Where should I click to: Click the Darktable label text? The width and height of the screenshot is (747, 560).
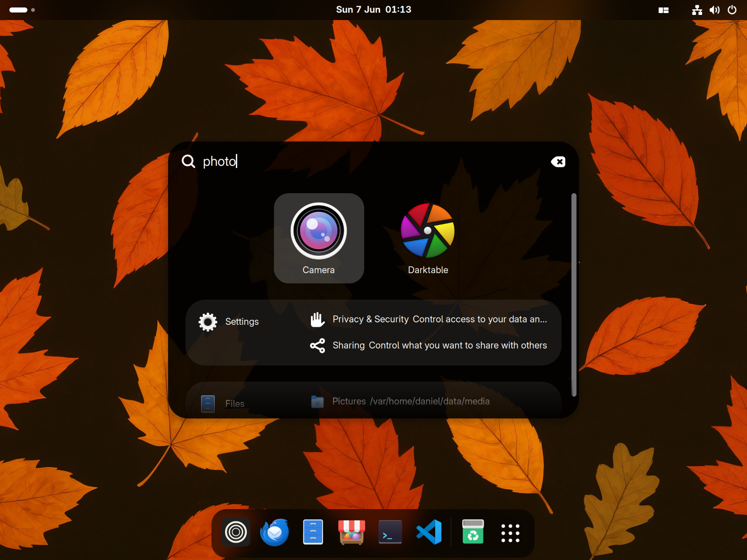[428, 270]
